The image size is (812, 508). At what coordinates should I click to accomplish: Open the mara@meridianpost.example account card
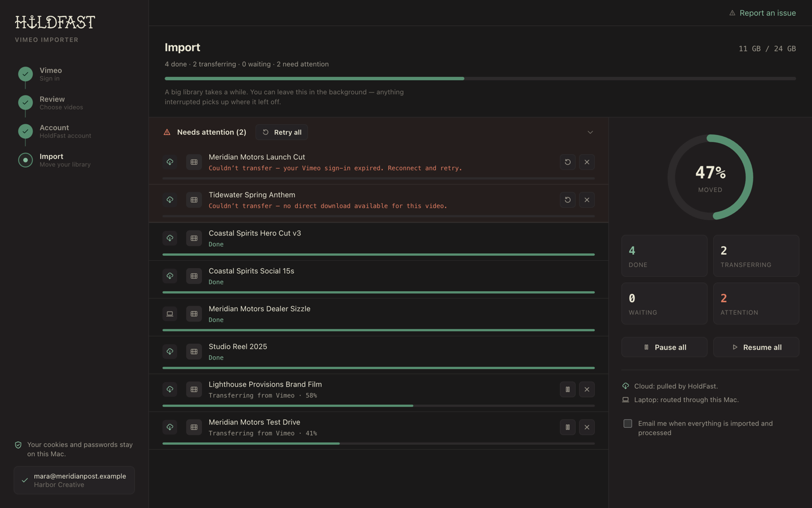tap(74, 480)
